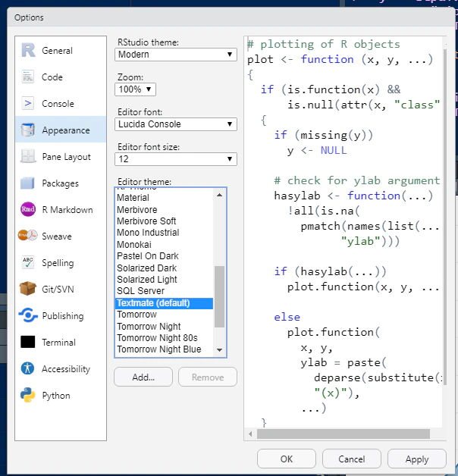Open the RStudio theme dropdown
The width and height of the screenshot is (458, 476).
click(x=176, y=55)
